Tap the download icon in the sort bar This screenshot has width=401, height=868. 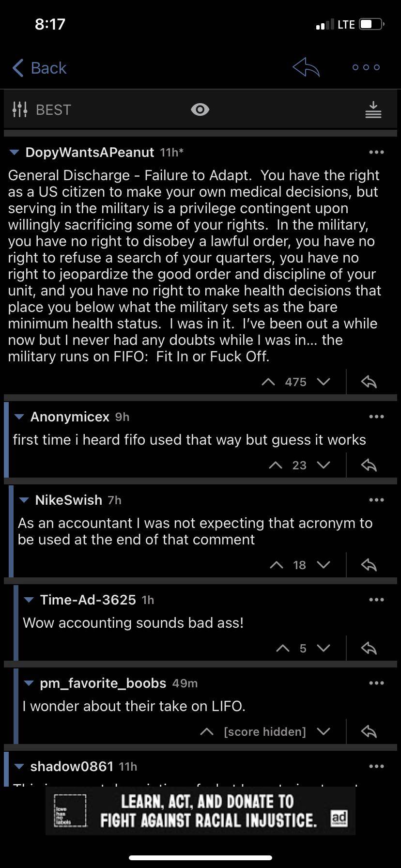[x=373, y=109]
